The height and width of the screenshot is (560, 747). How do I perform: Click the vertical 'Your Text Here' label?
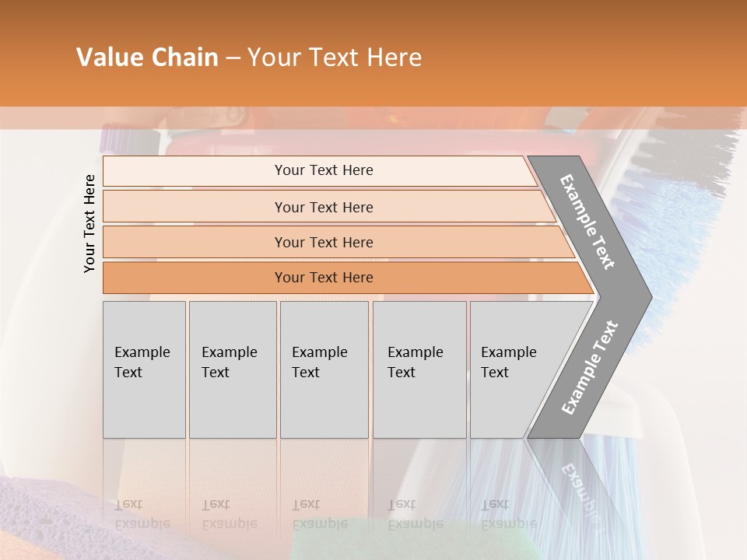click(89, 223)
